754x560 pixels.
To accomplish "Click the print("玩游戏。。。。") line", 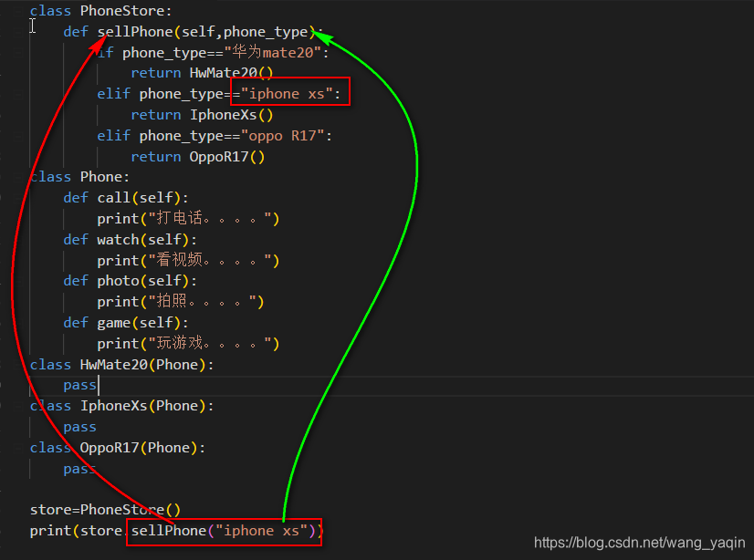I will (188, 344).
